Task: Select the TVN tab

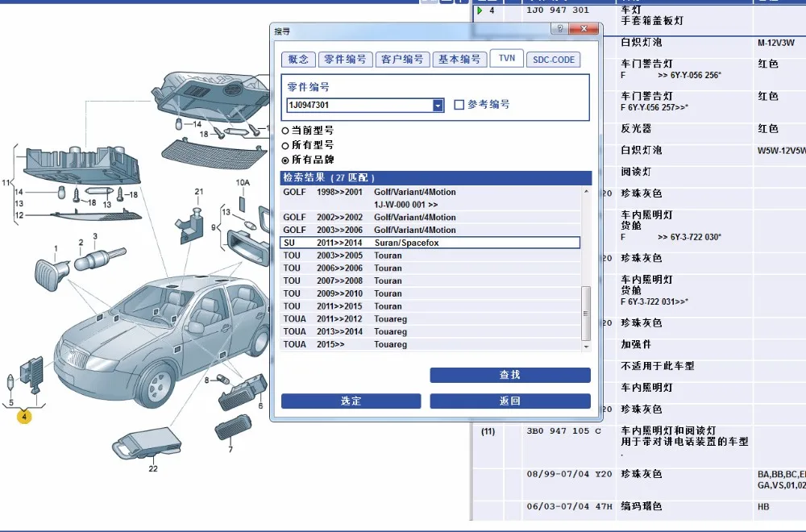Action: tap(507, 58)
